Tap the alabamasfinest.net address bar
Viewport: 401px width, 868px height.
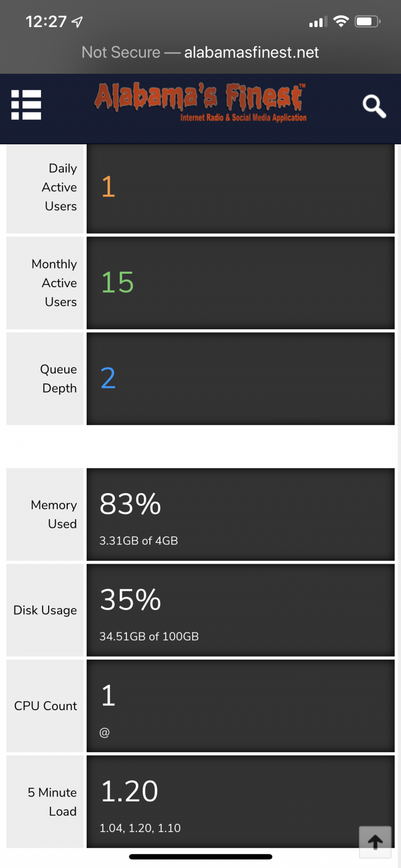tap(200, 52)
